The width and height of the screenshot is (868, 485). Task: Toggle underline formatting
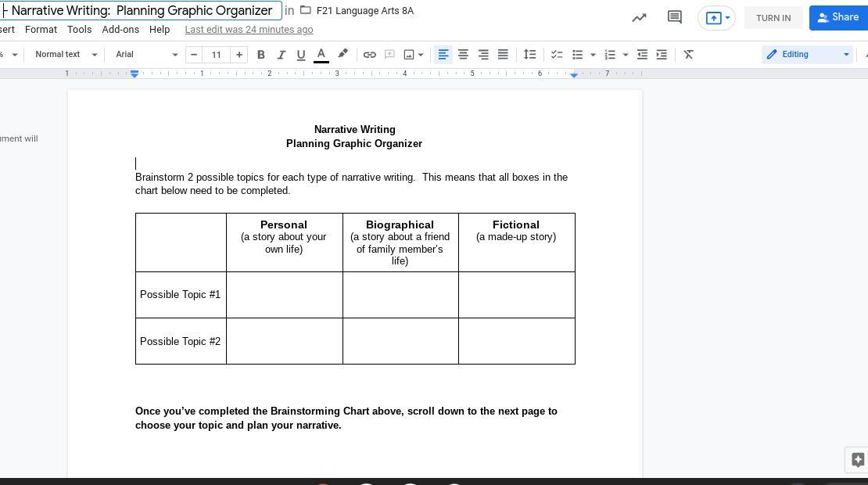point(300,54)
